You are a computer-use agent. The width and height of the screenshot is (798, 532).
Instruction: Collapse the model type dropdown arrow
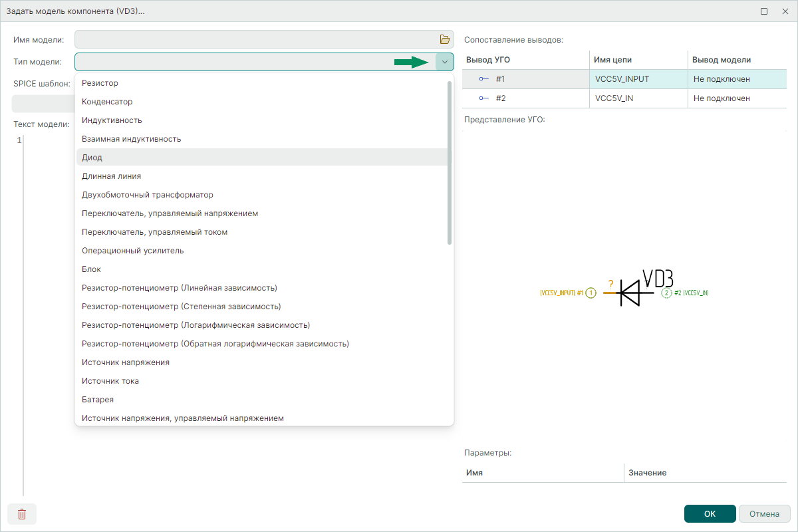tap(444, 62)
